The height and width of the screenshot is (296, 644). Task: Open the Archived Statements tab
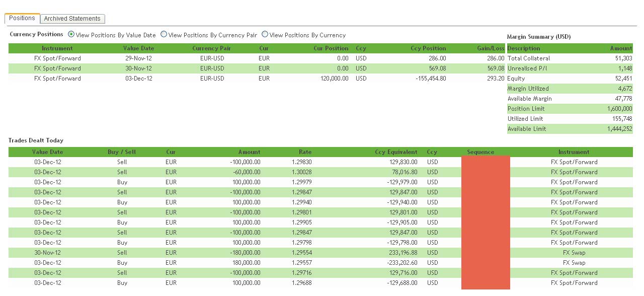click(x=72, y=19)
